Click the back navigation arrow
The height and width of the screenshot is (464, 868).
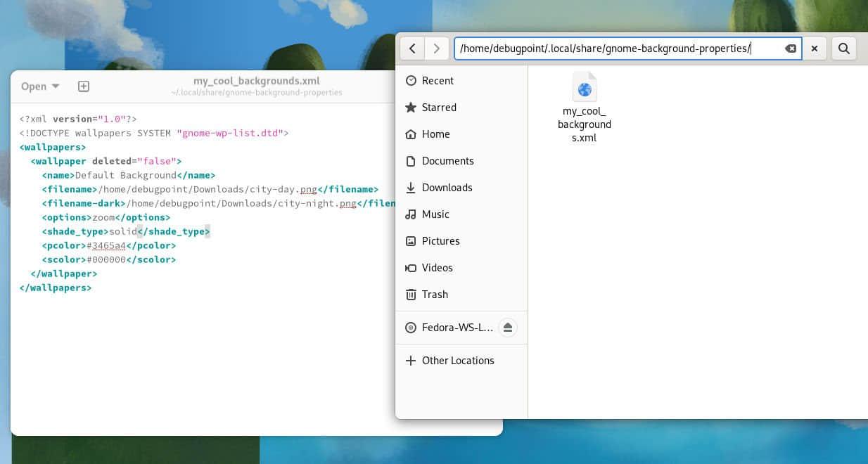(412, 49)
